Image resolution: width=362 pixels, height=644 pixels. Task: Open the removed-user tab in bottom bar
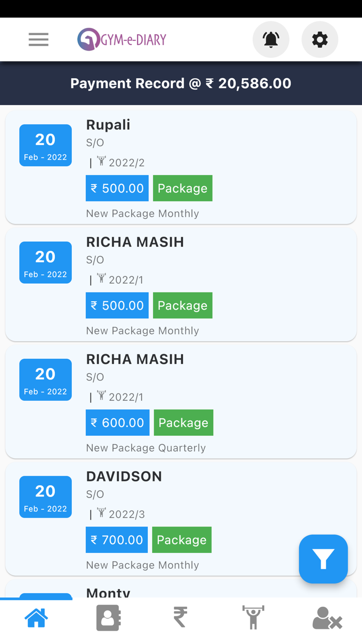[x=327, y=618]
